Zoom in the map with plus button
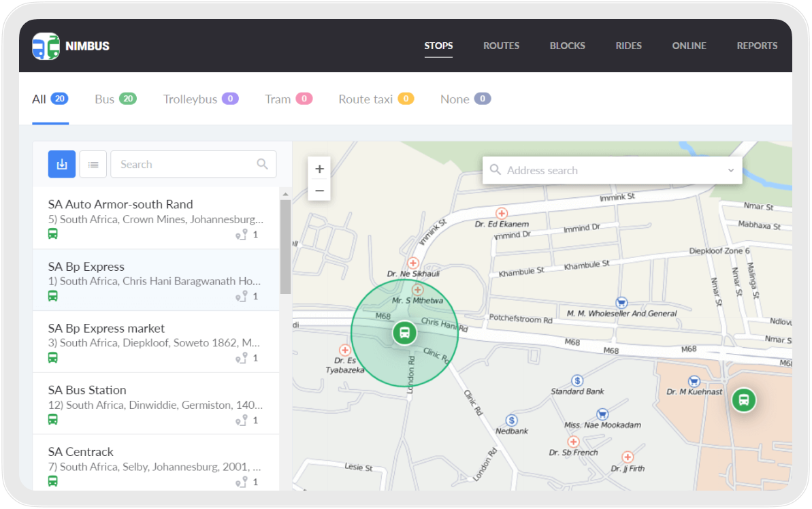812x509 pixels. 319,169
